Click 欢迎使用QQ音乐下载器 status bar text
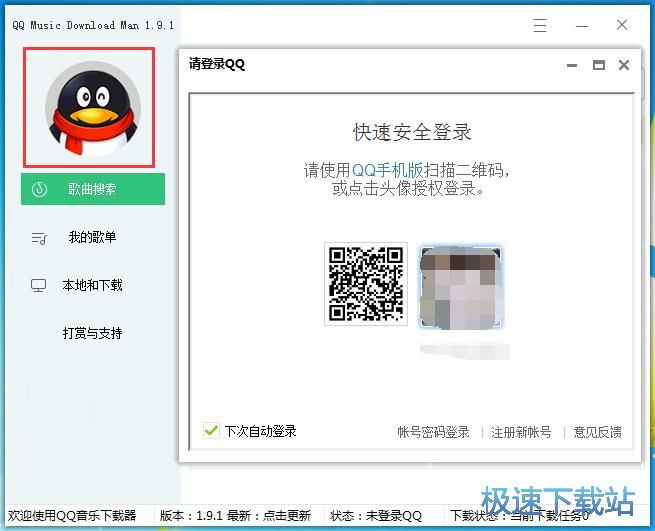This screenshot has height=531, width=655. 72,516
